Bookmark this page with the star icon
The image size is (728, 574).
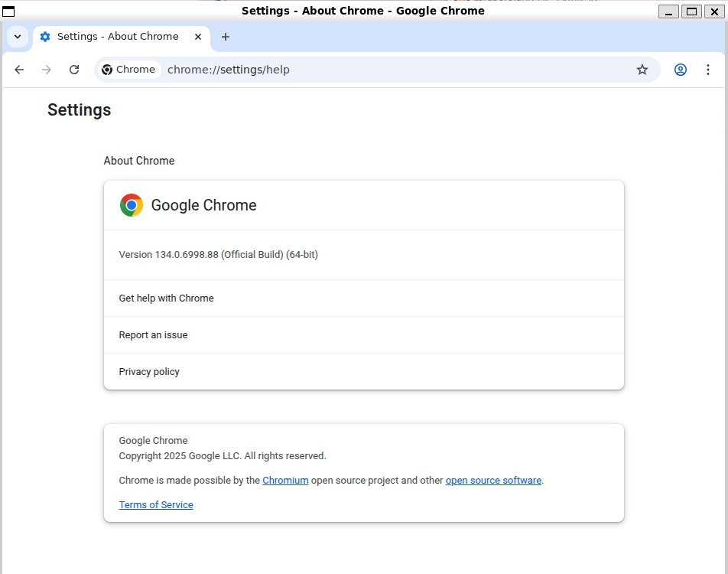(642, 70)
